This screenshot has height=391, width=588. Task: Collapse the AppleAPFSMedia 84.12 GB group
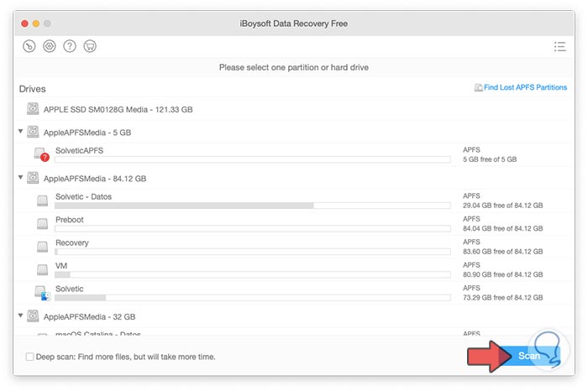point(20,178)
